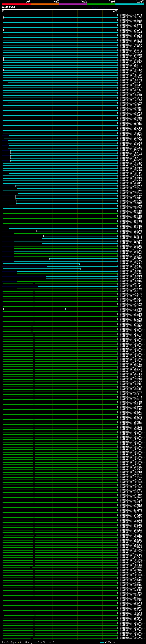The width and height of the screenshot is (146, 644).
Task: Click label UniRef100_A3QQP8
Action: 131,85
